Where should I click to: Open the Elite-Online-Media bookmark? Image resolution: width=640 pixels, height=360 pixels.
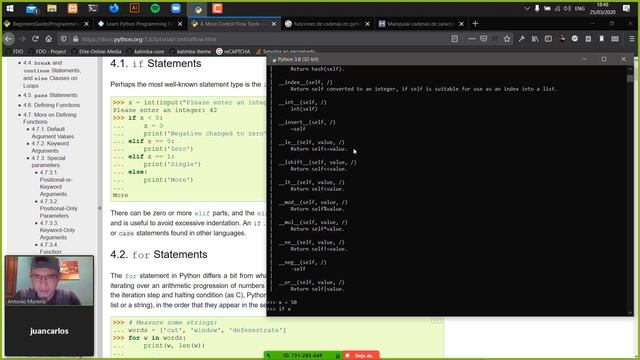[97, 51]
